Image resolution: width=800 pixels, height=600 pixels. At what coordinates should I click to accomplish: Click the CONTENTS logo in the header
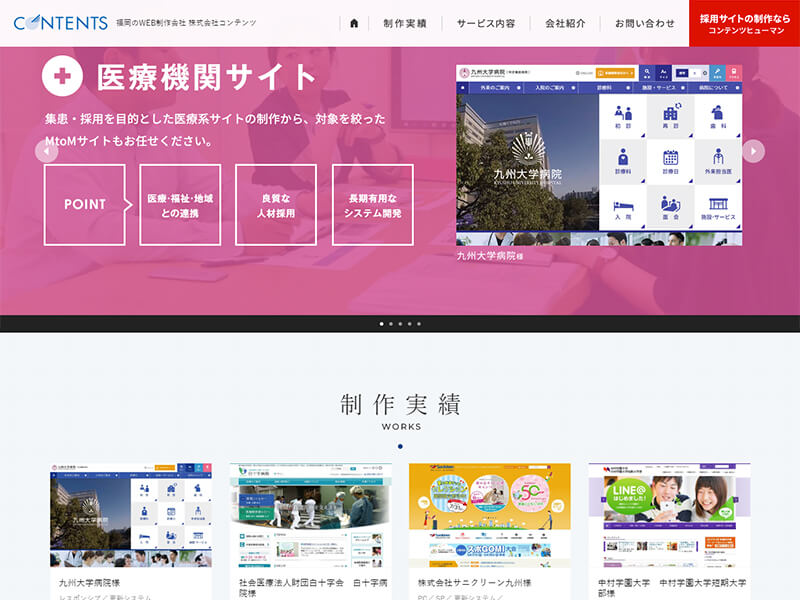tap(60, 23)
